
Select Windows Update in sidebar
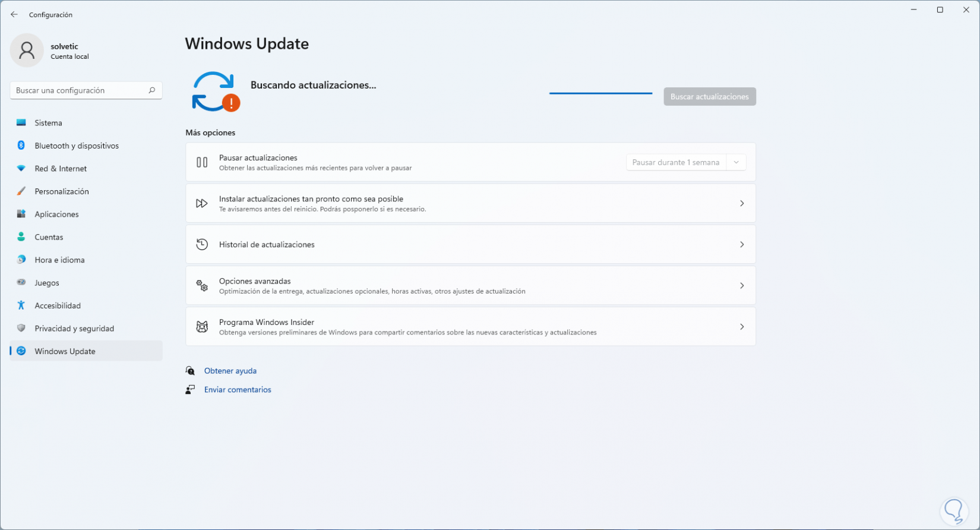pos(86,351)
